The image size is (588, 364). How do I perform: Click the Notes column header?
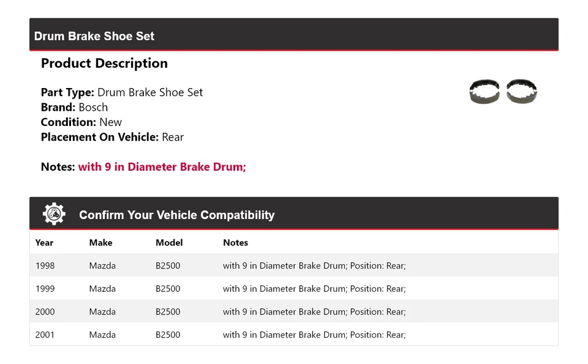tap(235, 243)
